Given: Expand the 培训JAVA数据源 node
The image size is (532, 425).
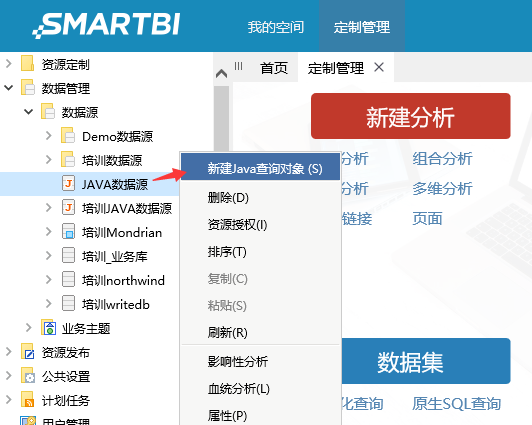Looking at the screenshot, I should pyautogui.click(x=49, y=208).
